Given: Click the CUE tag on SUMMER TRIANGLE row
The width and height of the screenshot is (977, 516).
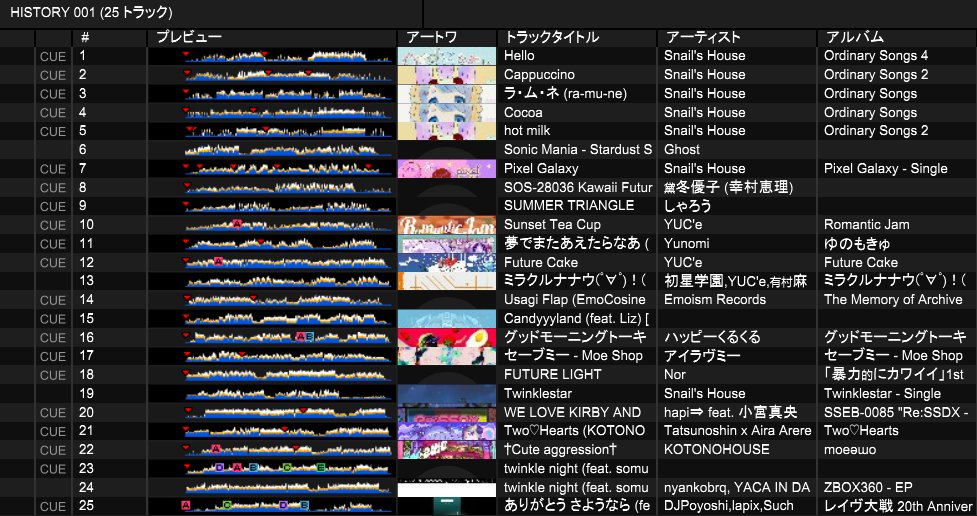Looking at the screenshot, I should (x=53, y=206).
